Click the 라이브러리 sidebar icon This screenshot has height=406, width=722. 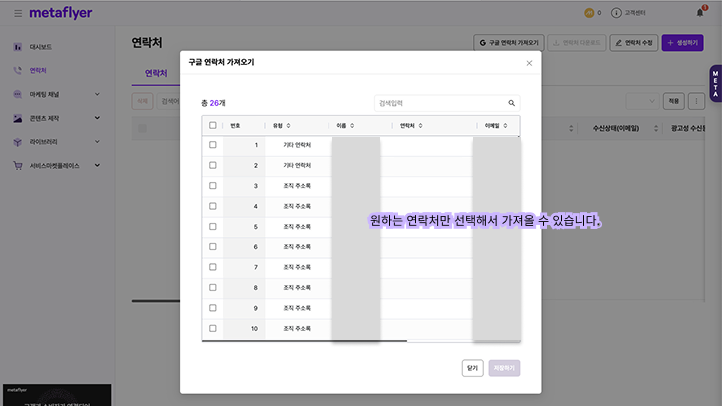[x=18, y=142]
